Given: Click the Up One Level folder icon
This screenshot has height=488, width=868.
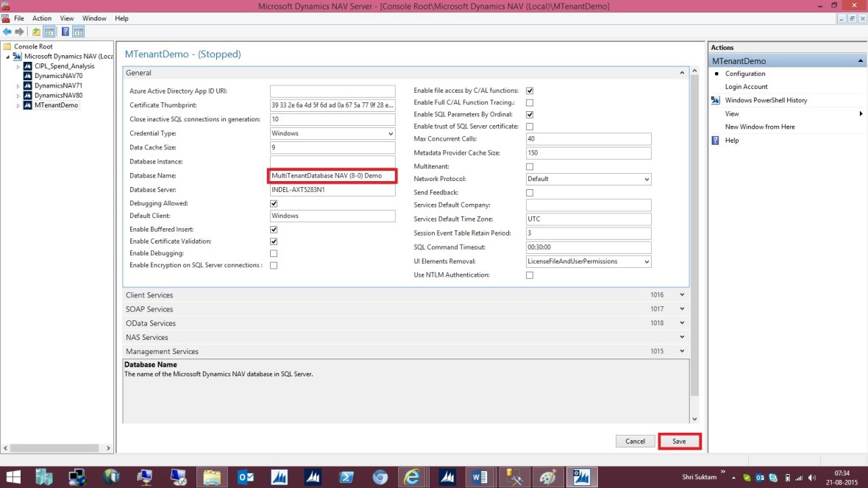Looking at the screenshot, I should coord(36,32).
